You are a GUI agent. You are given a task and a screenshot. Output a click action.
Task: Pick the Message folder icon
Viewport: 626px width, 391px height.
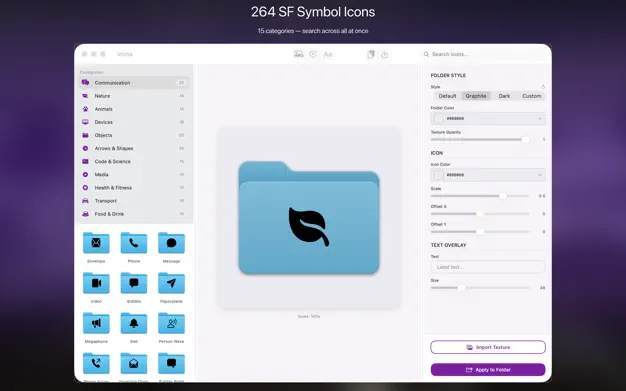pos(171,243)
